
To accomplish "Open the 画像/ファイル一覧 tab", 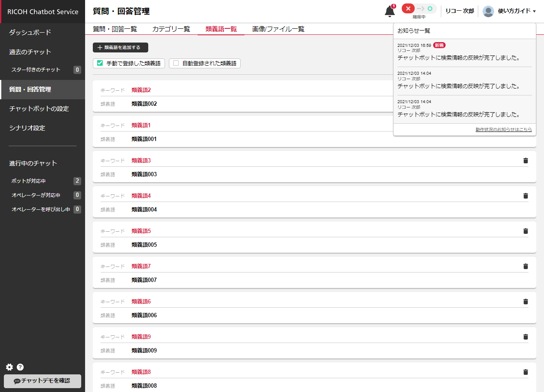I will [278, 29].
